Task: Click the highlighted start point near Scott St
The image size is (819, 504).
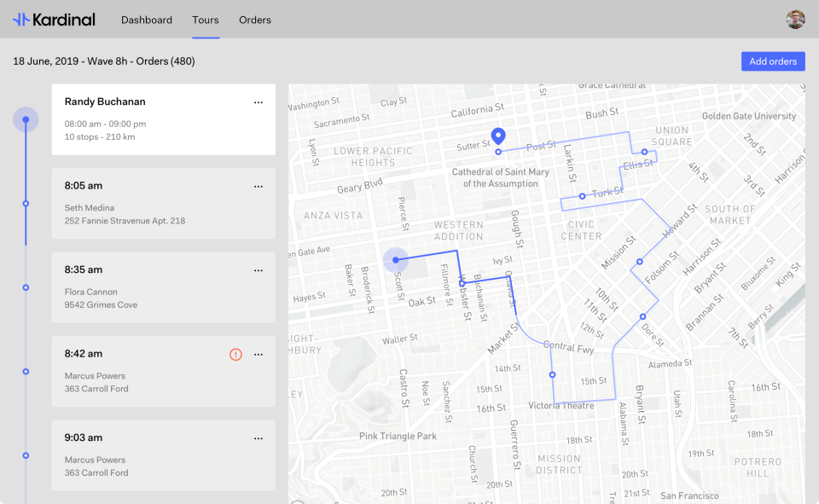Action: [396, 260]
